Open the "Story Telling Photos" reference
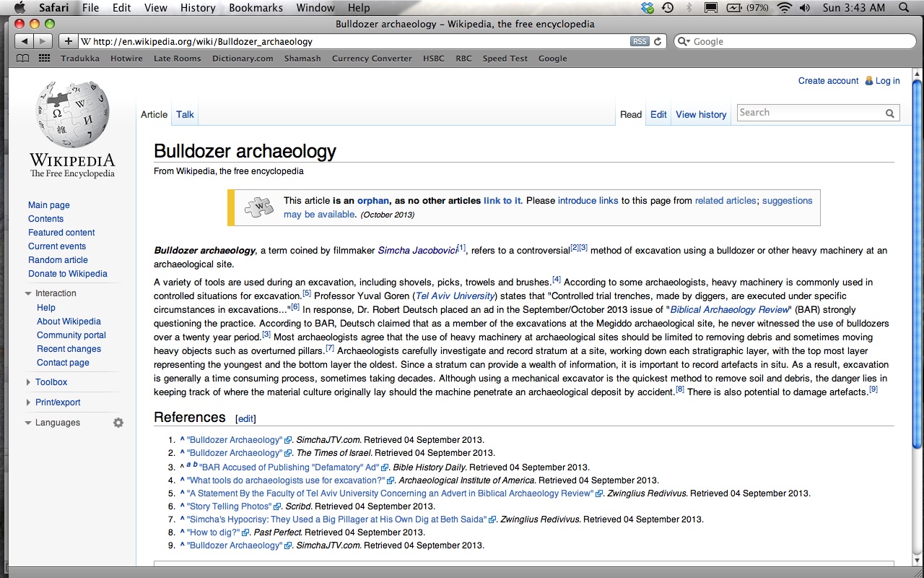 coord(229,506)
